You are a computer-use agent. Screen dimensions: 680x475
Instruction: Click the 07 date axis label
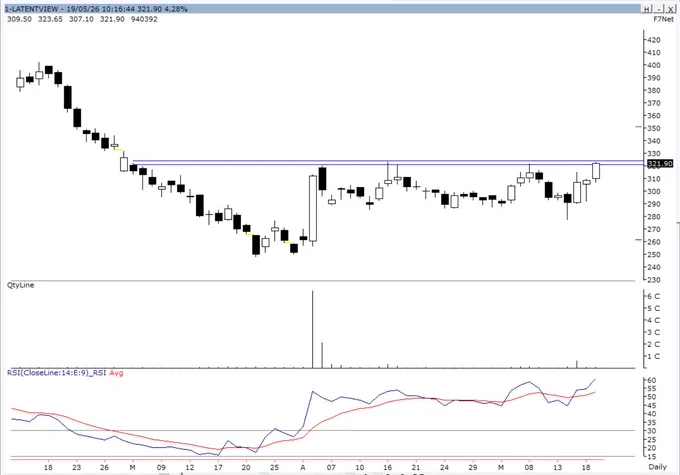(331, 467)
